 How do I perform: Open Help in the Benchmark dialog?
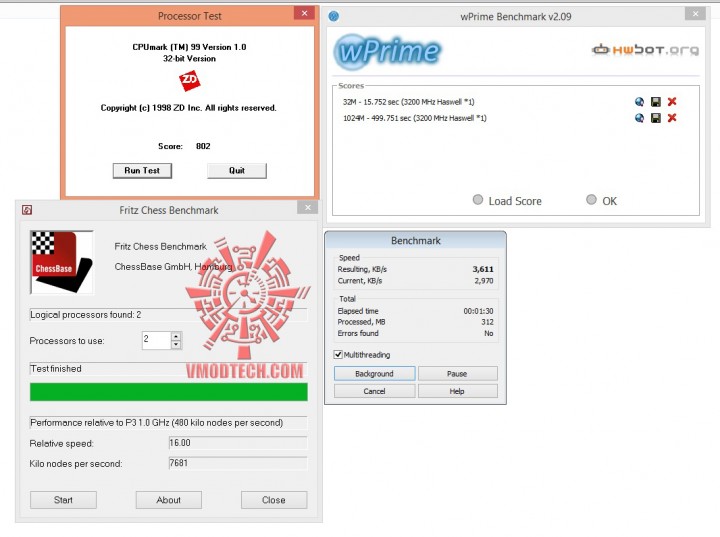point(457,391)
